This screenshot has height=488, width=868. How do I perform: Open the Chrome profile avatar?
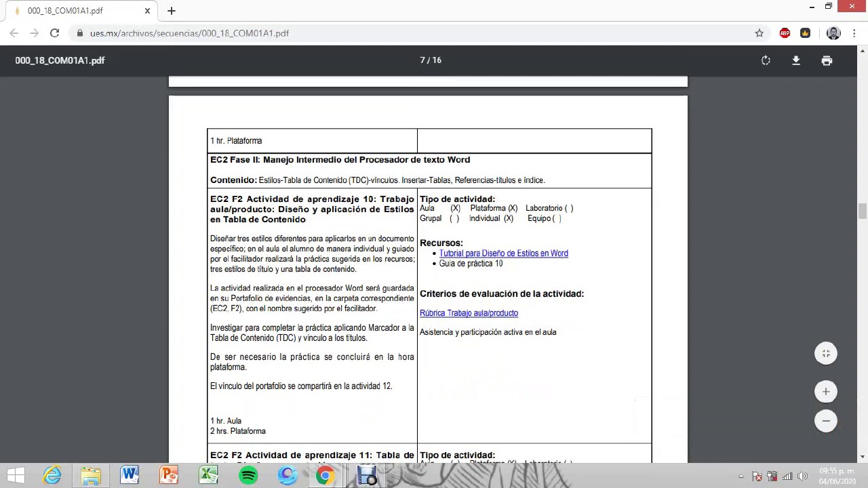(833, 33)
